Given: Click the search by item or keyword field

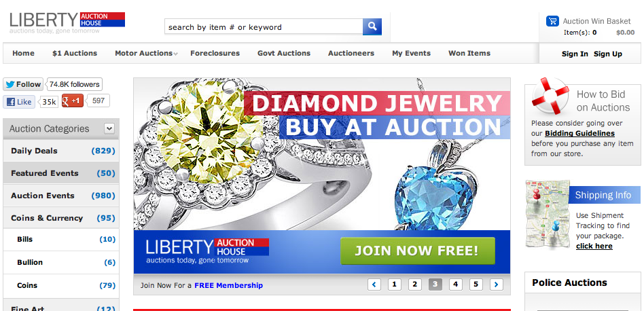Looking at the screenshot, I should [264, 27].
